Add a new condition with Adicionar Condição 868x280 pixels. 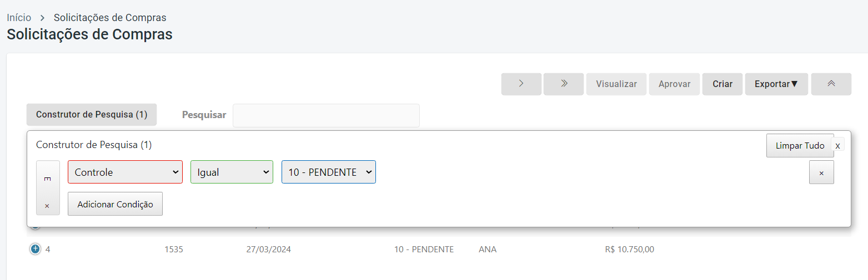(x=115, y=204)
